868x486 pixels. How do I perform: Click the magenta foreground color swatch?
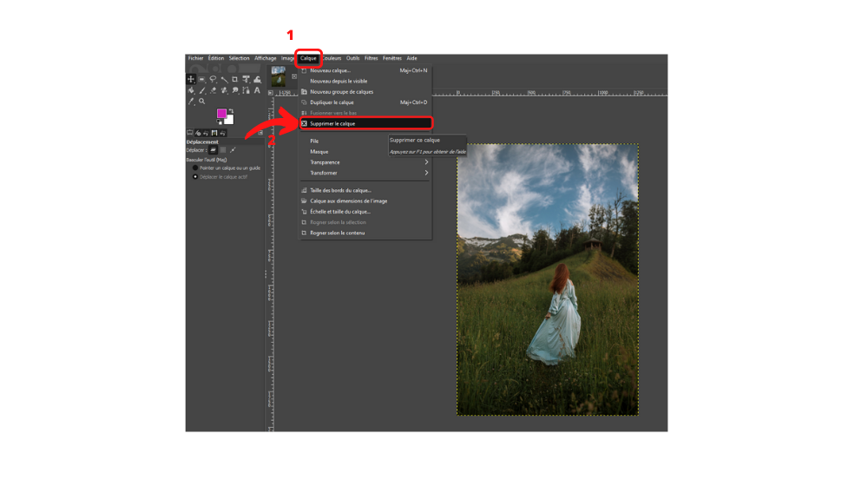click(x=221, y=113)
